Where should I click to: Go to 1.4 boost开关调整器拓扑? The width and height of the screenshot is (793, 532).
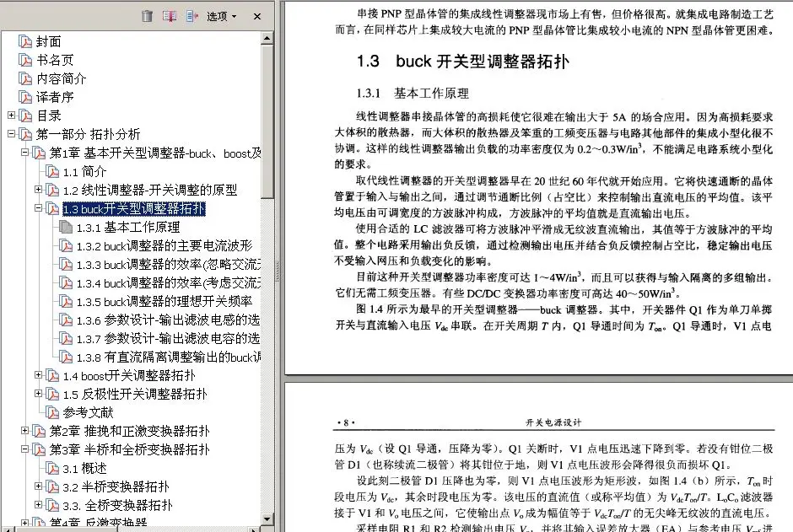(129, 376)
